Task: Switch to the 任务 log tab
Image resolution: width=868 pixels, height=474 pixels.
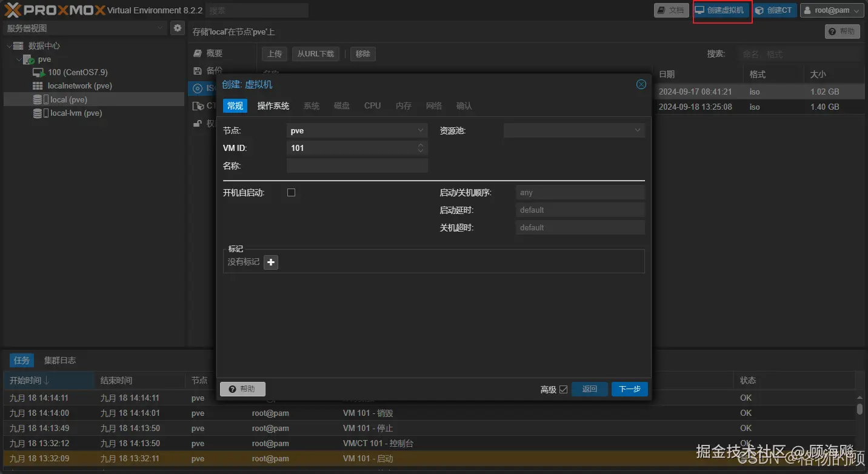Action: (x=22, y=360)
